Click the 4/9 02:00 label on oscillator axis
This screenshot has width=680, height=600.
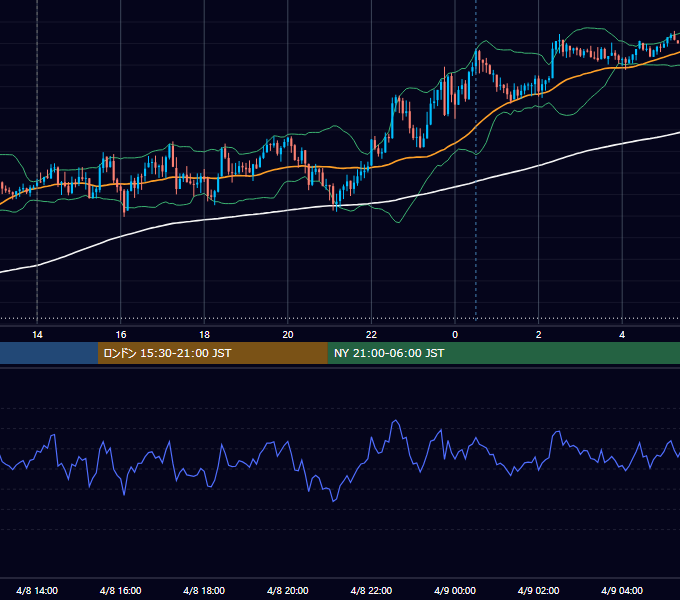[x=538, y=590]
